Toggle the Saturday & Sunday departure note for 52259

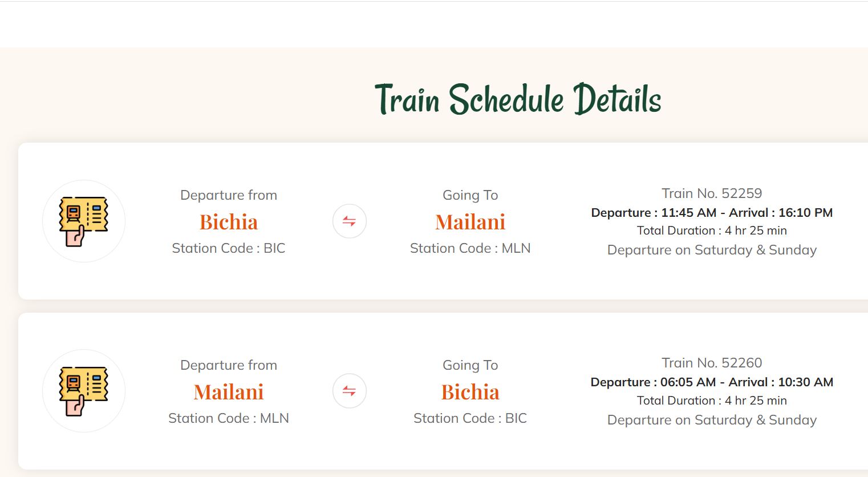pos(712,249)
